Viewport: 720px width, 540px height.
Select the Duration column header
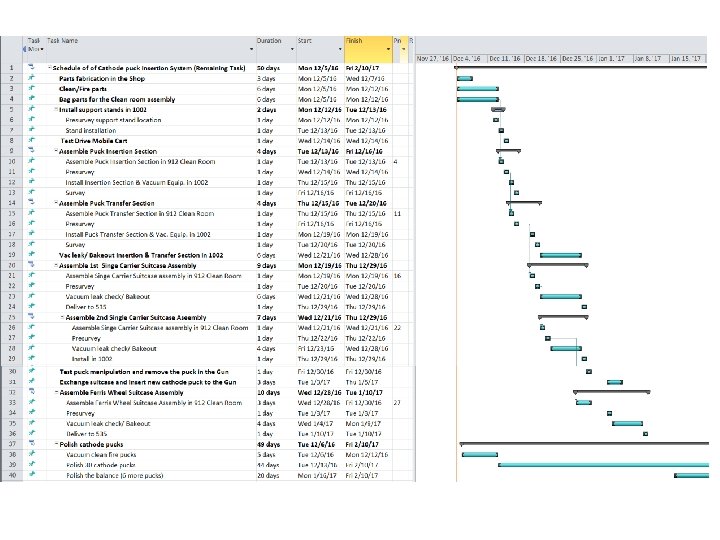[x=276, y=49]
